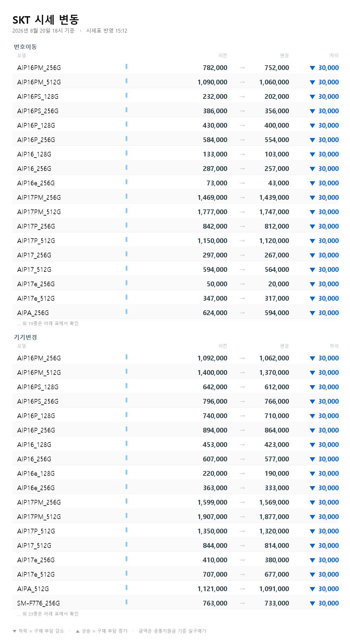Click the changed price 103,000

tap(277, 154)
